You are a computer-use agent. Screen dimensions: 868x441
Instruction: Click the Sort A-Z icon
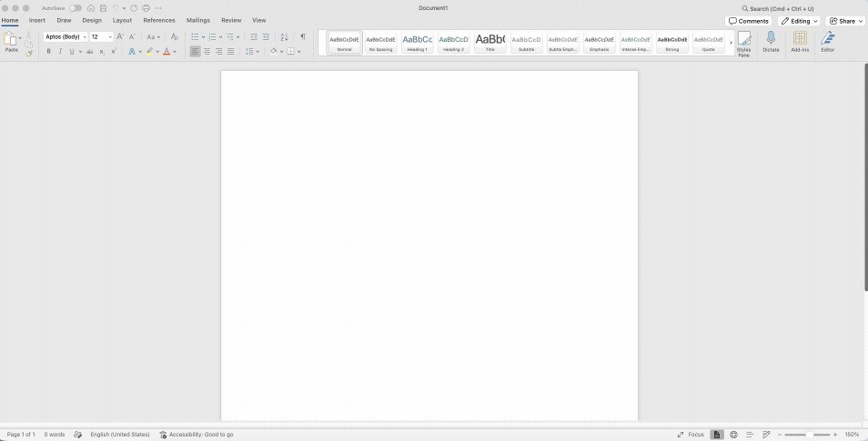(x=285, y=37)
